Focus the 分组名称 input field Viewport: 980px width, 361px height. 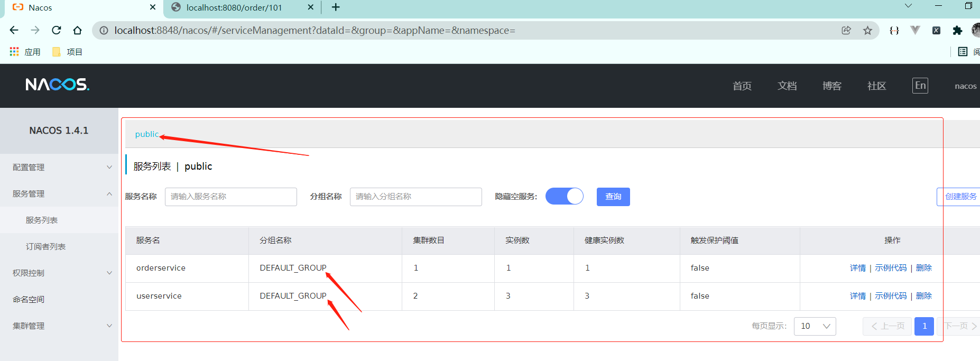pyautogui.click(x=416, y=197)
